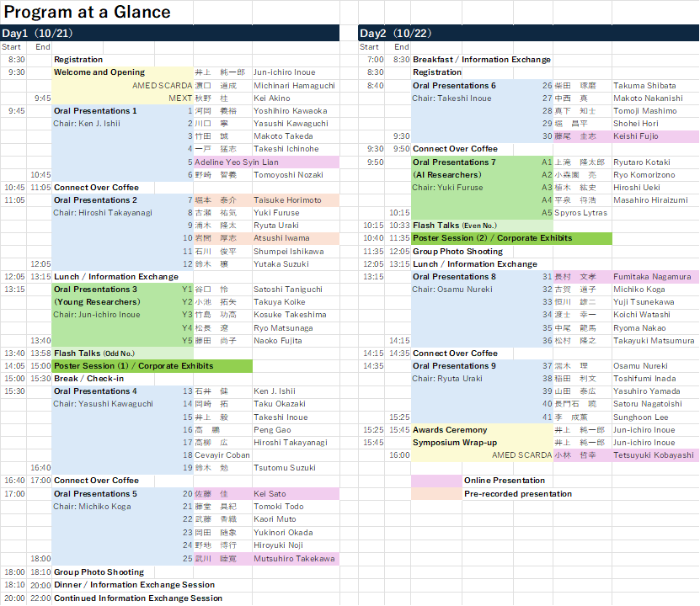Click the "Welcome and Opening" cell
This screenshot has width=700, height=606.
coord(99,72)
